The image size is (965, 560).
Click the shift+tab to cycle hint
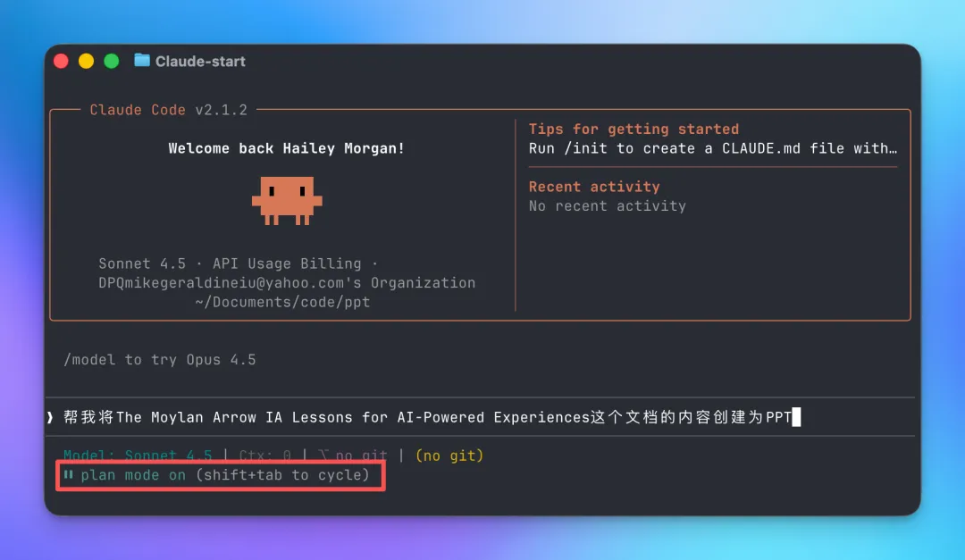282,475
